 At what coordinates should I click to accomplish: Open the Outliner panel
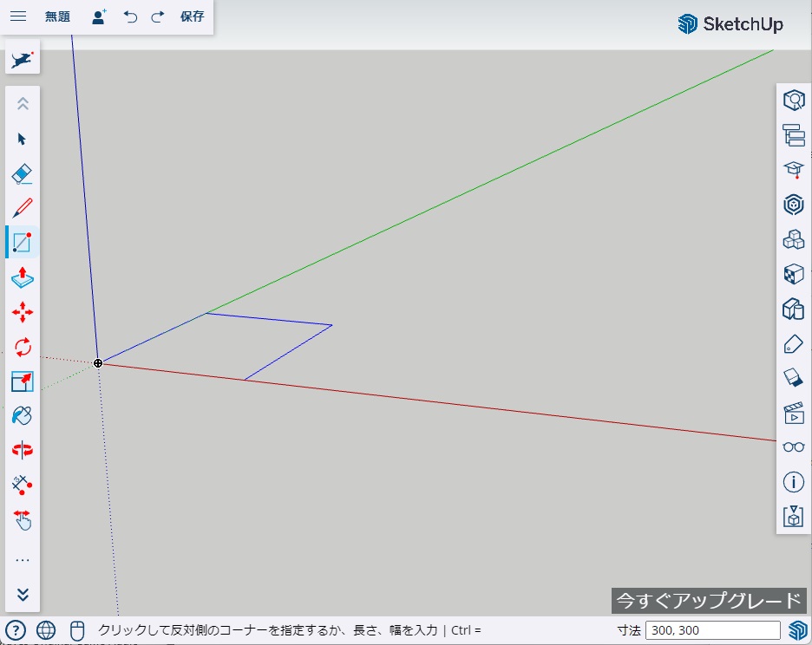[x=793, y=135]
